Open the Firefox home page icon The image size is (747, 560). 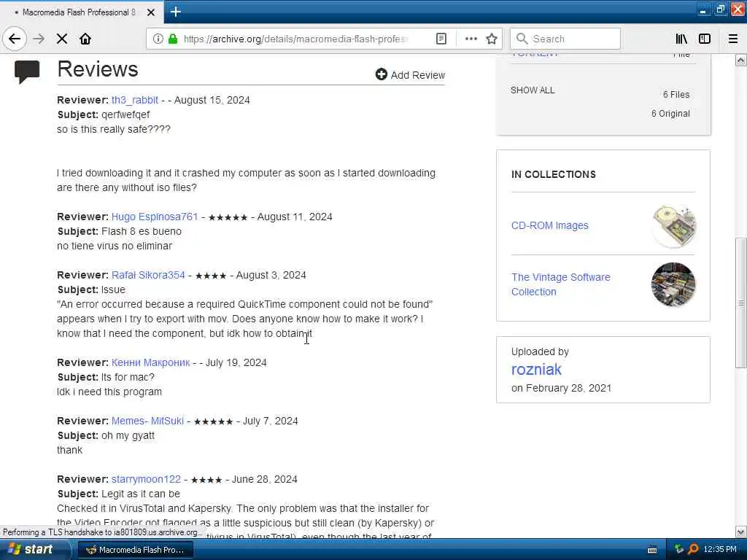pyautogui.click(x=85, y=39)
